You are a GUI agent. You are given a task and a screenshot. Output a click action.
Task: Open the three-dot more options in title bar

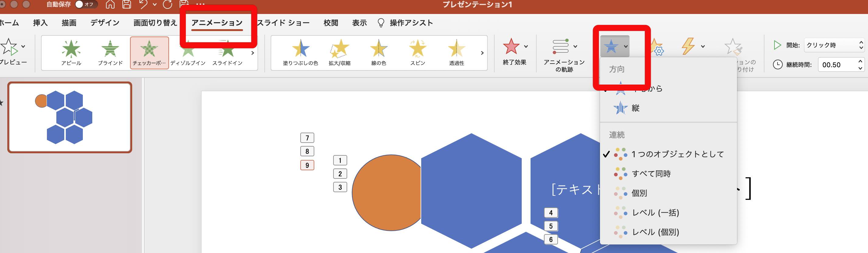point(200,4)
